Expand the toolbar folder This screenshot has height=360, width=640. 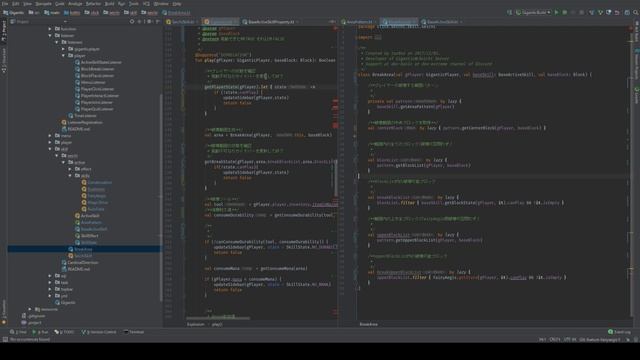[x=50, y=289]
